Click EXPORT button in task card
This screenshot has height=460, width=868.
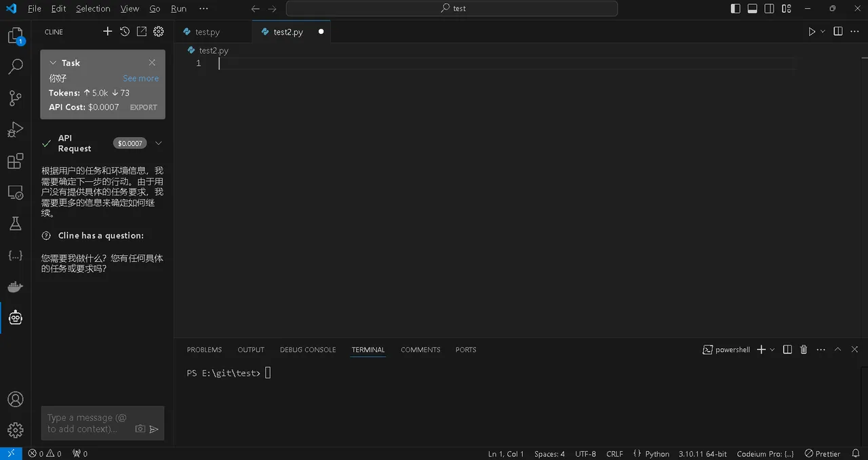coord(144,107)
